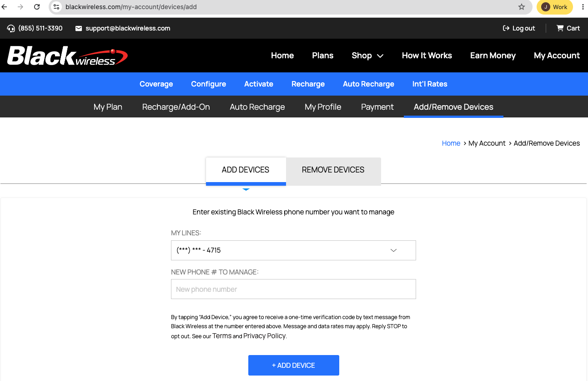Open the Terms link
Image resolution: width=588 pixels, height=381 pixels.
(x=222, y=336)
